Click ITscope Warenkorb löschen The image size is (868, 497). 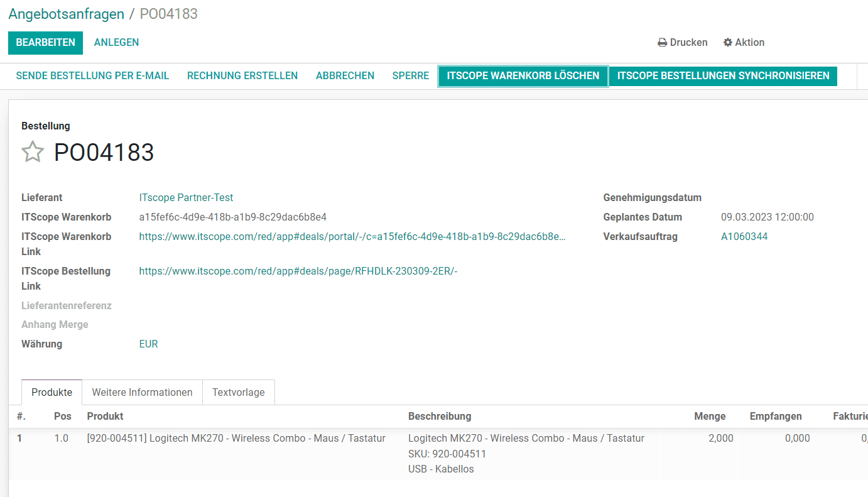[523, 76]
